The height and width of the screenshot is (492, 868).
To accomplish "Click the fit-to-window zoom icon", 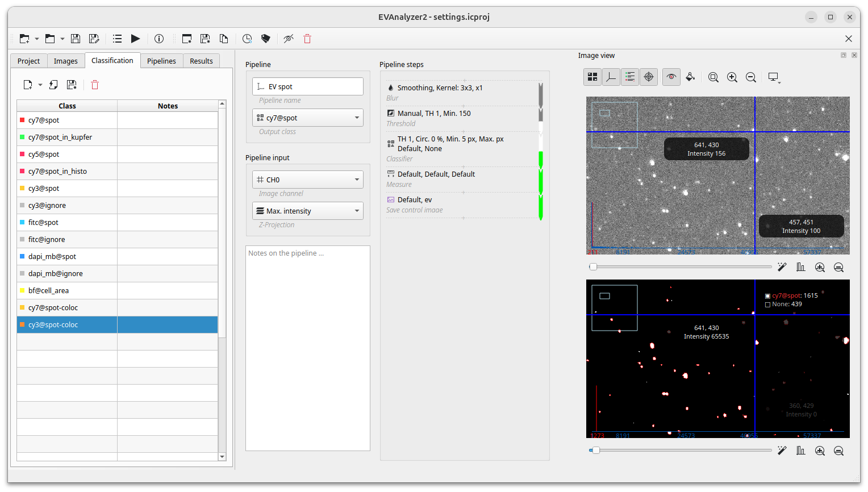I will click(x=713, y=77).
